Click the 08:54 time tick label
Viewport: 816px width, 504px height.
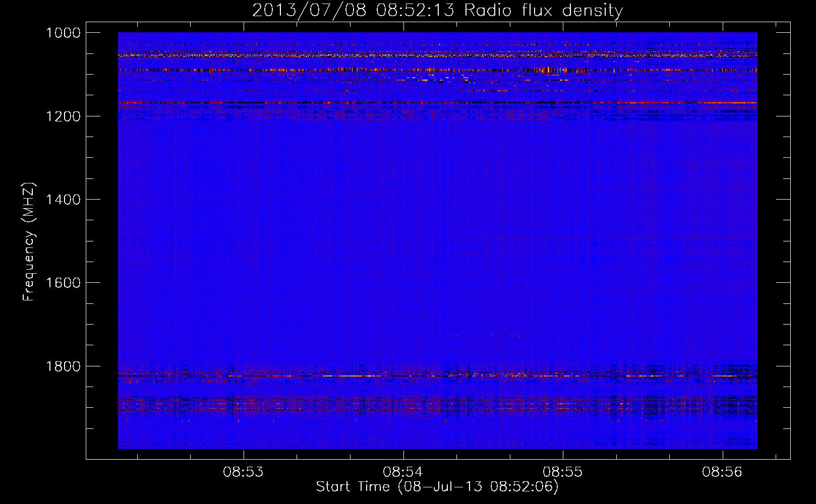(403, 472)
